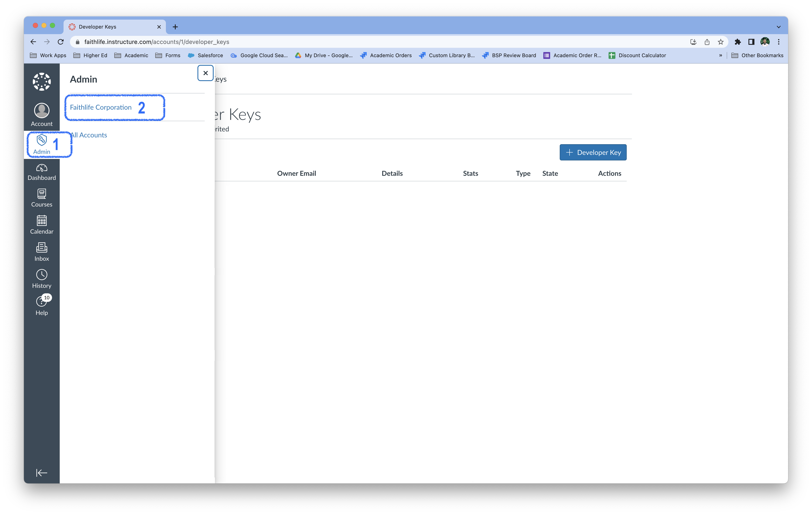The height and width of the screenshot is (515, 812).
Task: Reload the current page
Action: coord(61,42)
